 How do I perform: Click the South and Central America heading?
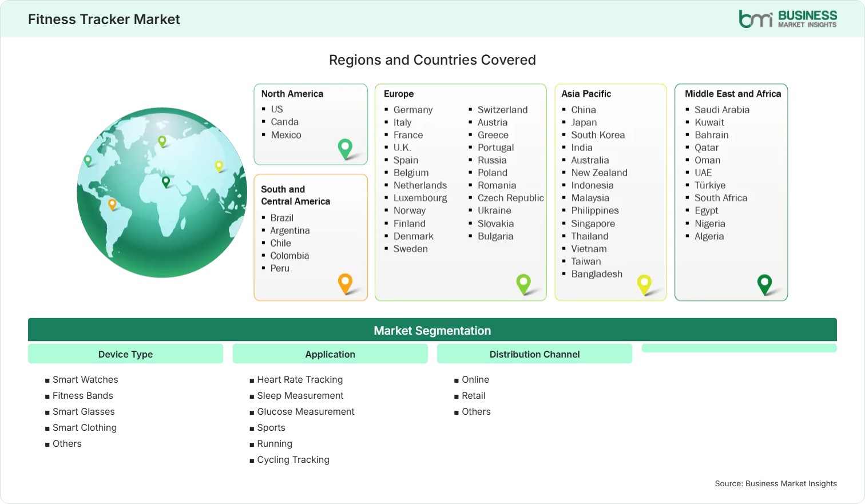296,195
